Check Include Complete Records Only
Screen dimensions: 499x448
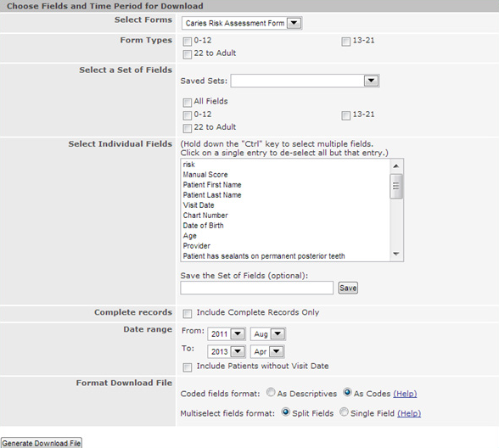(187, 314)
